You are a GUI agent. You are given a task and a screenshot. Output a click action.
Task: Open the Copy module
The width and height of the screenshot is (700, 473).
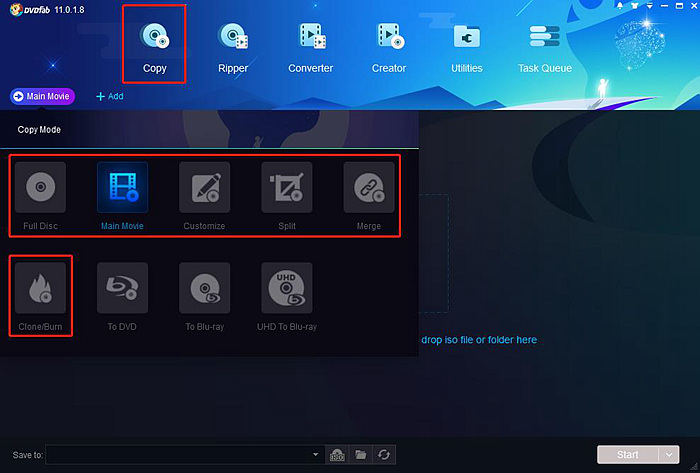[x=154, y=47]
